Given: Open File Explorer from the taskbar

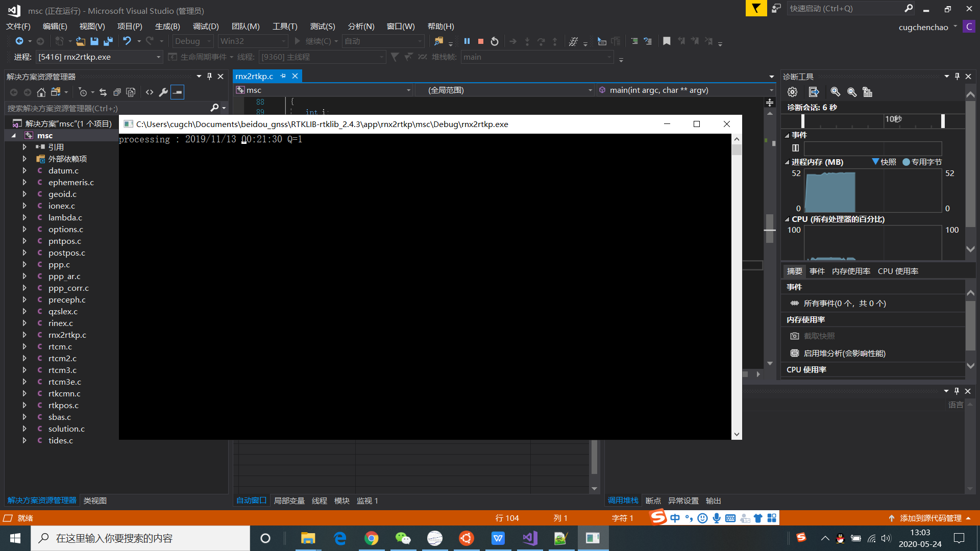Looking at the screenshot, I should click(308, 538).
